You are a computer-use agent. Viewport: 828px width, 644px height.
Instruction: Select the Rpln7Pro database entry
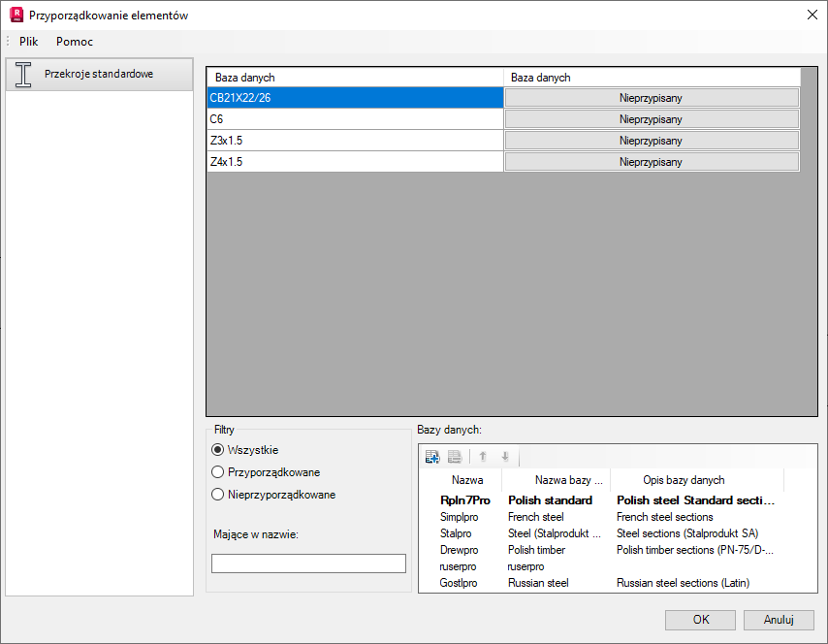point(465,500)
